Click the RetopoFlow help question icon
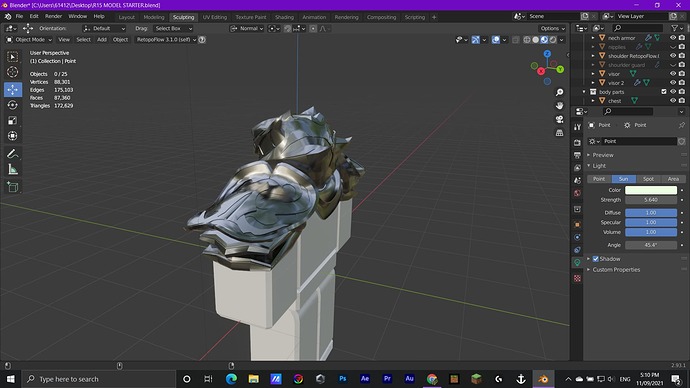This screenshot has width=690, height=388. click(x=202, y=40)
